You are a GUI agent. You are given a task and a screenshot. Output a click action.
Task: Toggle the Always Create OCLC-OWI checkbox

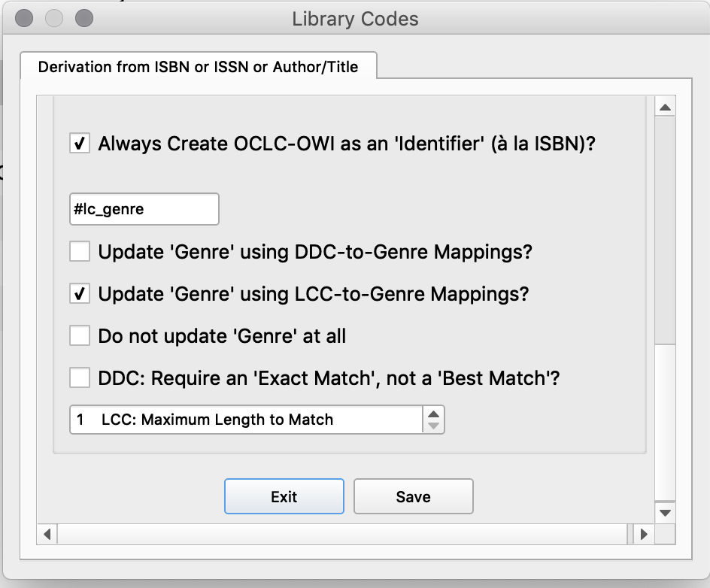(80, 143)
